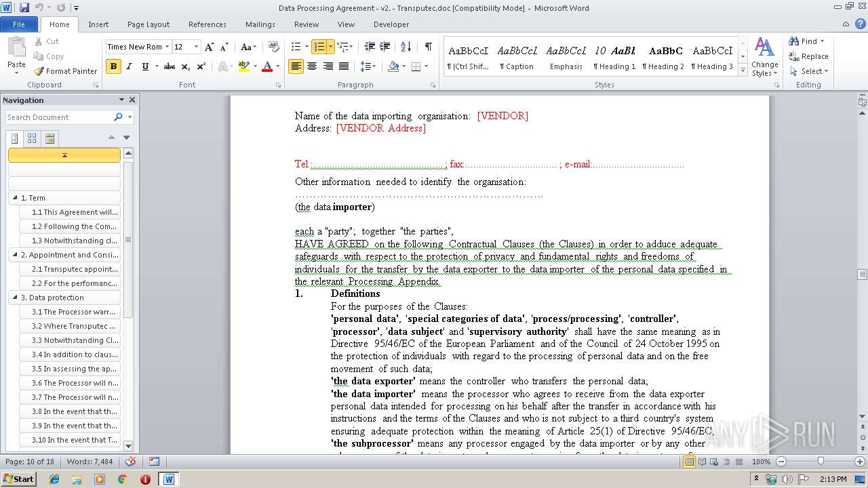This screenshot has height=488, width=868.
Task: Switch to Page Layout tab
Action: click(149, 24)
